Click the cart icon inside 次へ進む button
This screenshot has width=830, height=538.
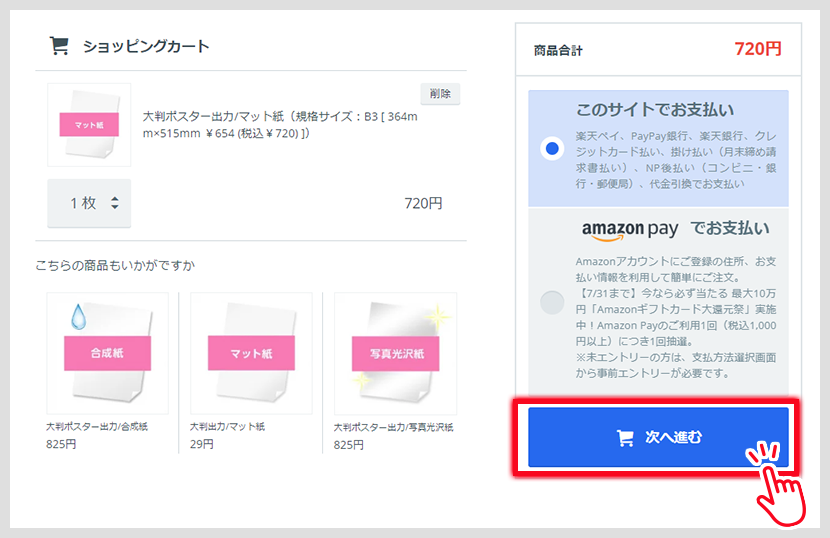(x=626, y=437)
